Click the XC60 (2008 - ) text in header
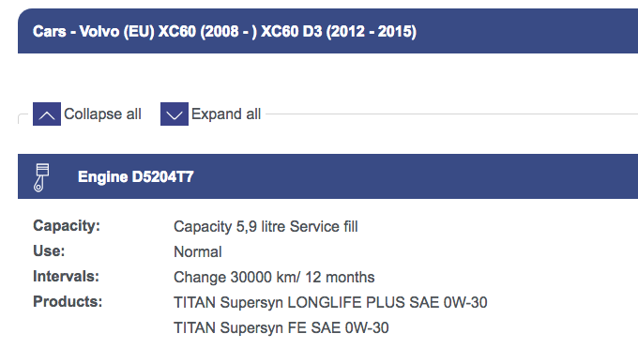Screen dimensions: 638x364 tap(207, 31)
